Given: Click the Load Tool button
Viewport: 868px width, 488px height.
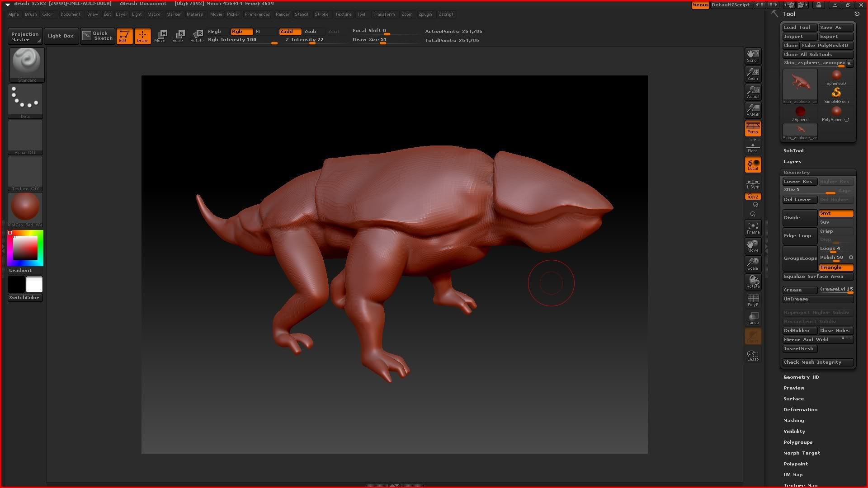Looking at the screenshot, I should pyautogui.click(x=800, y=28).
